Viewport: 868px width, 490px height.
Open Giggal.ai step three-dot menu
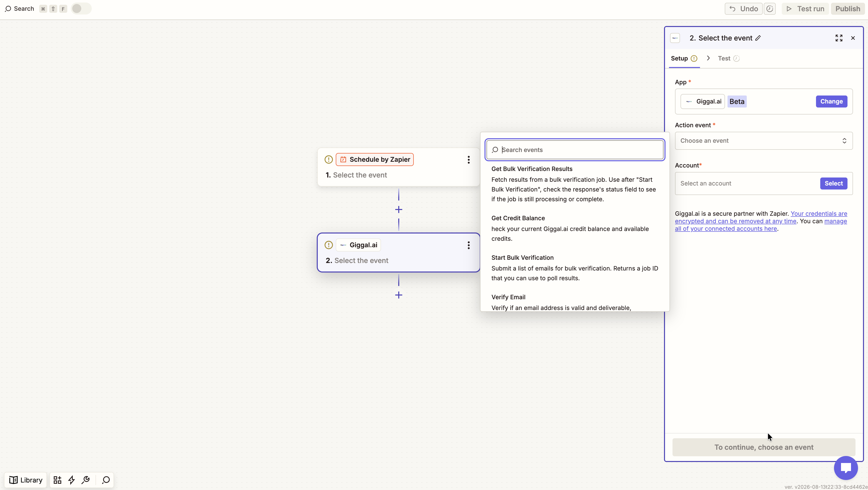(x=468, y=245)
